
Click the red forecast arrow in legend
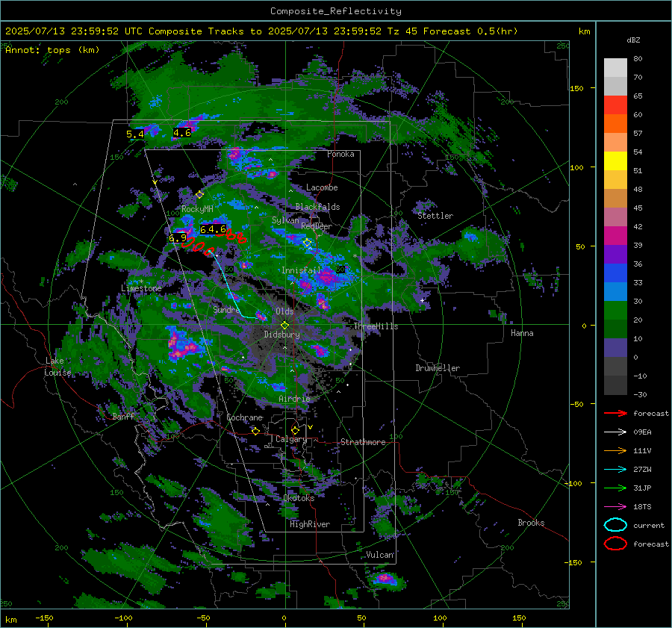coord(615,413)
